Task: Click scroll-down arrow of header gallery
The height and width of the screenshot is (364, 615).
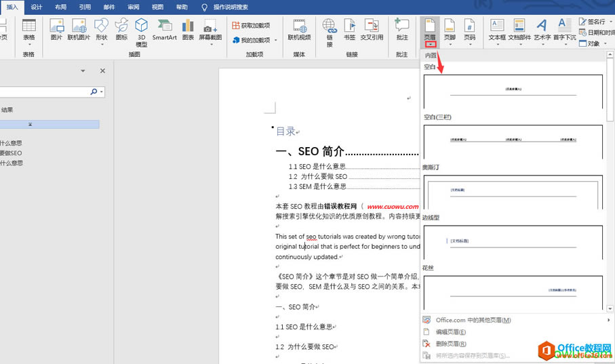Action: tap(610, 308)
